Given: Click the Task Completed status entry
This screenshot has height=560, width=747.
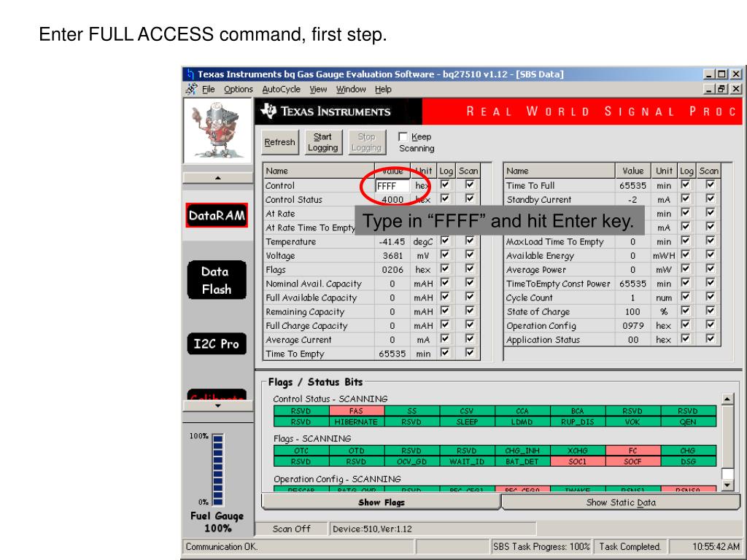Looking at the screenshot, I should click(630, 547).
